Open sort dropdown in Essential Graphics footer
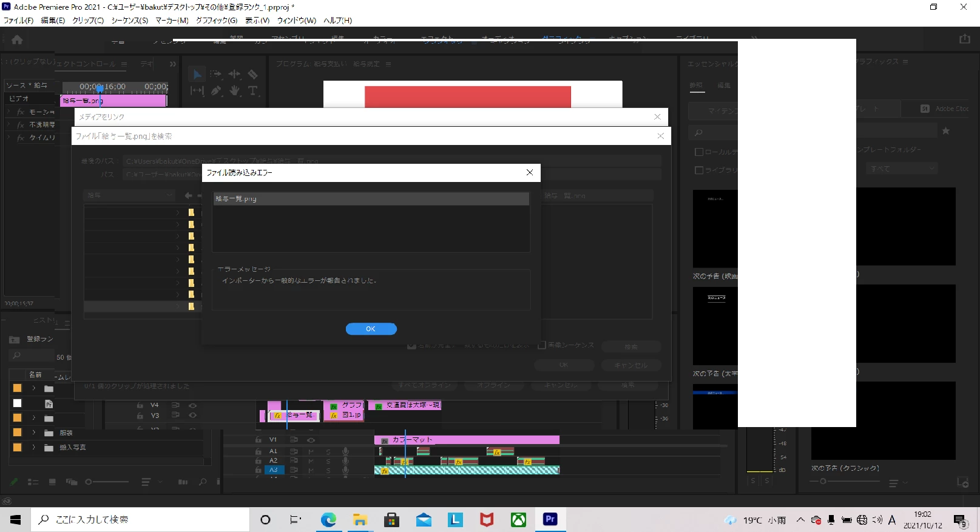Screen dimensions: 980x532 897,483
